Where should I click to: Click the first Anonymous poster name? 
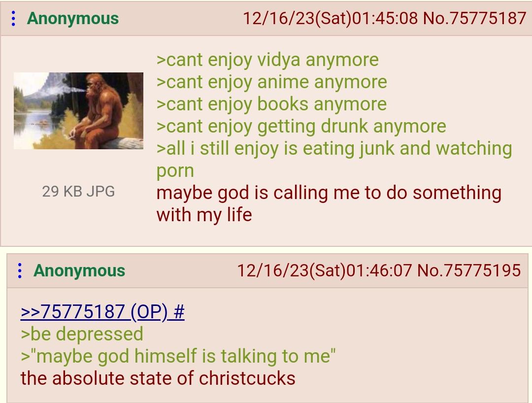[x=72, y=18]
